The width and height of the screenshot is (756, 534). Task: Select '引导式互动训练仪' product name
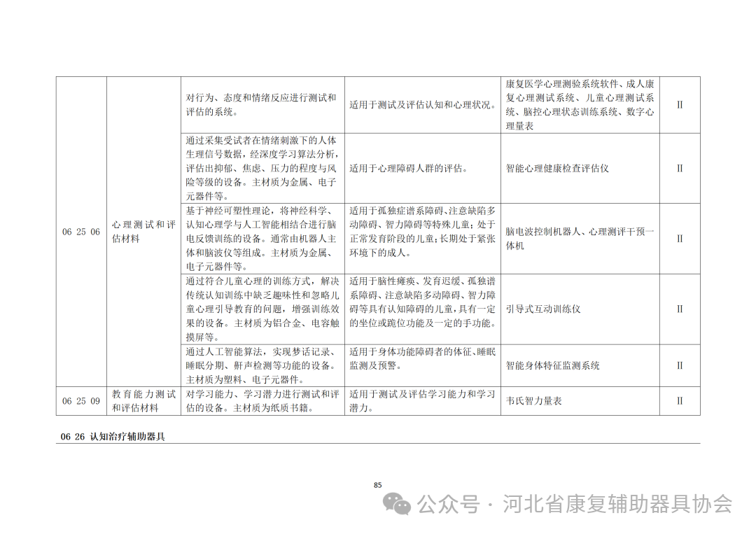(x=543, y=309)
